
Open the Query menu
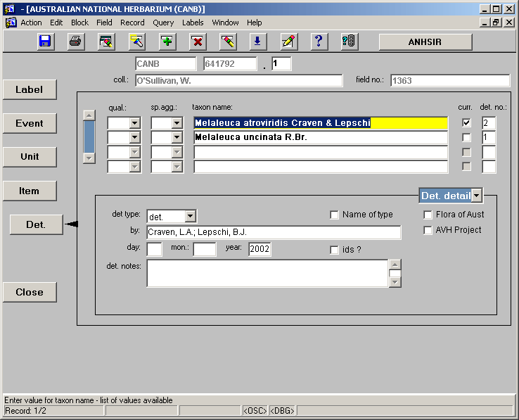coord(163,23)
